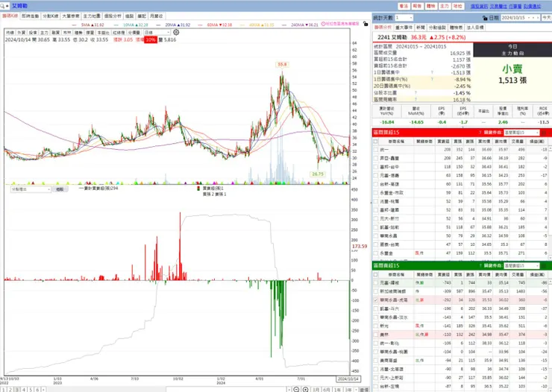This screenshot has width=552, height=392.
Task: Sort the buy table by 買均價 column
Action: 484,142
